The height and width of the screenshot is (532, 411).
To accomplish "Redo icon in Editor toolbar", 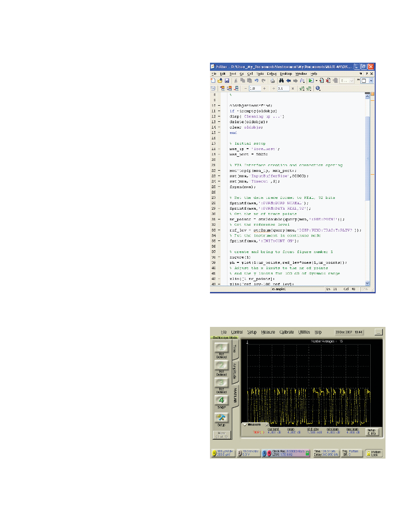I will 264,81.
